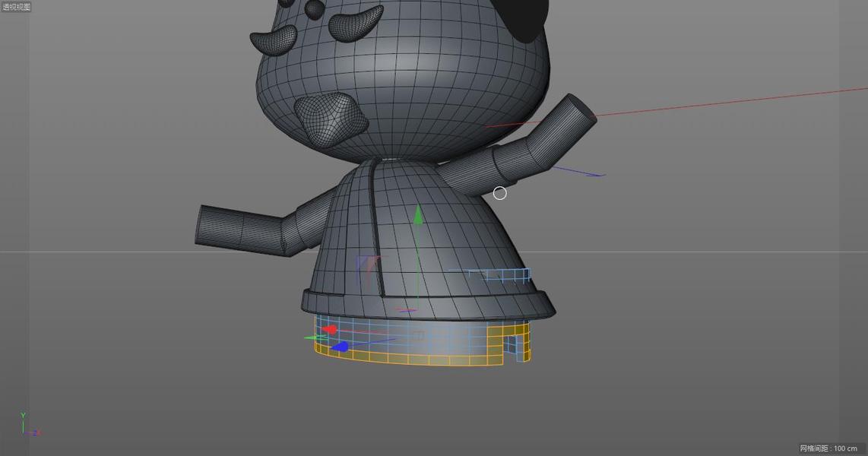868x456 pixels.
Task: Click the green Y-axis arrow handle on the body
Action: point(418,214)
